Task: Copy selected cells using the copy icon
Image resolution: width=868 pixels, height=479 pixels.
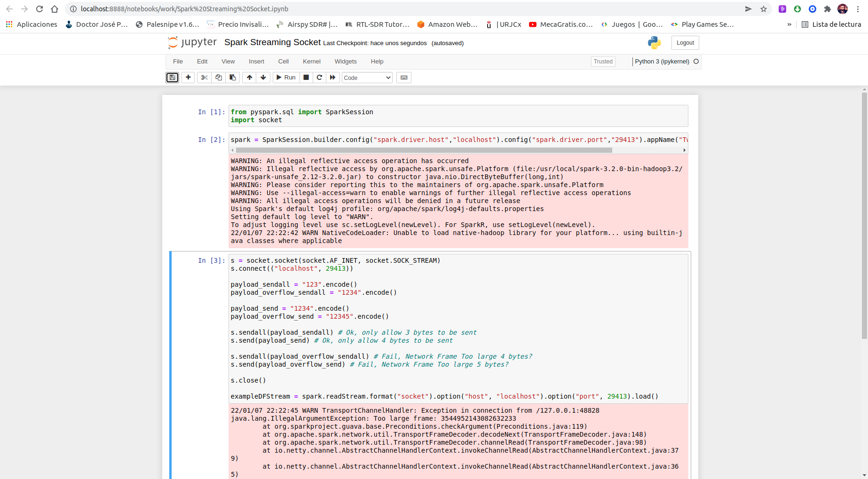Action: pos(218,77)
